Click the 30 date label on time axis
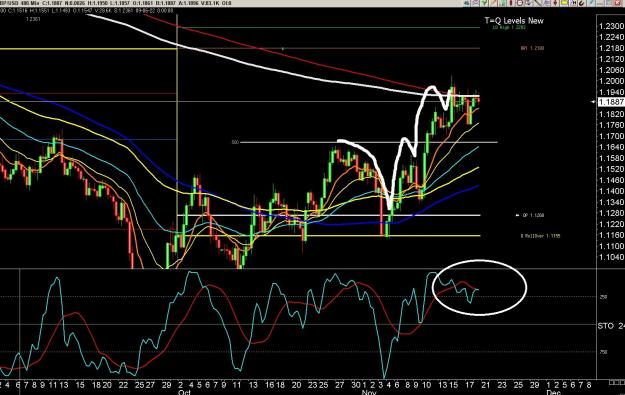625x395 pixels. click(356, 385)
